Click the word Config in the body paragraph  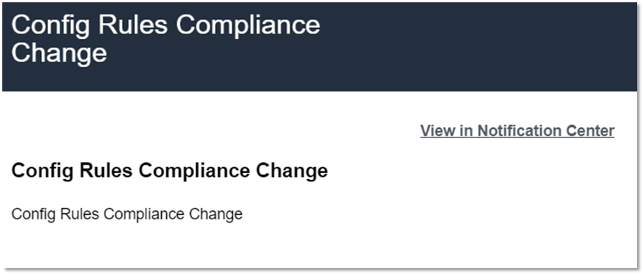point(34,215)
